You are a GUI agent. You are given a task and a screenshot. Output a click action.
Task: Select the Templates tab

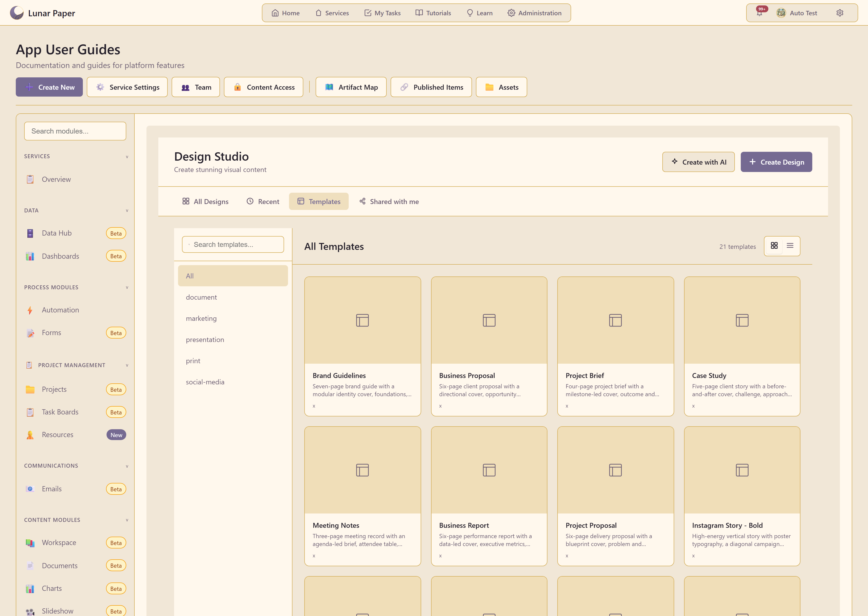(x=319, y=201)
